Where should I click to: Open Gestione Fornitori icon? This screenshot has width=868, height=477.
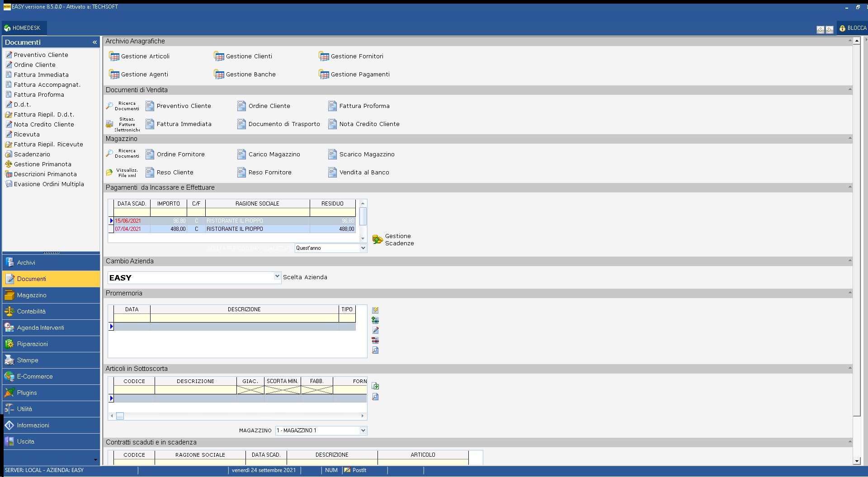click(x=324, y=56)
